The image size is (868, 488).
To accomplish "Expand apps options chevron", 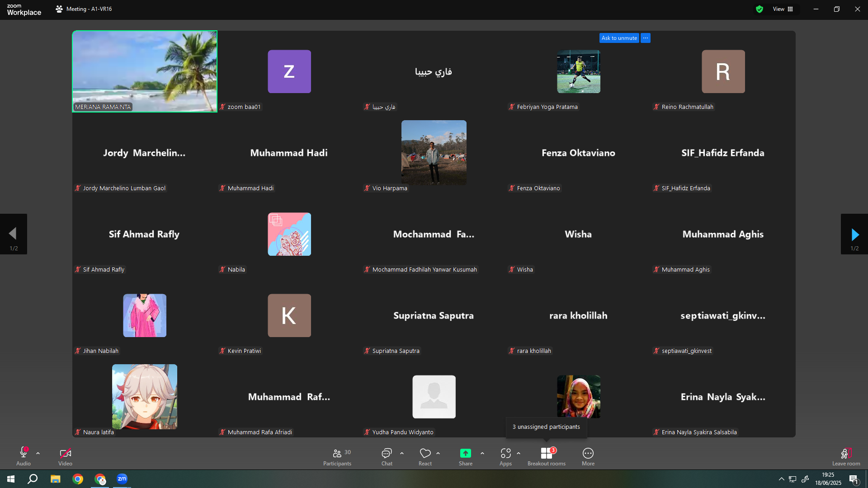I will (519, 453).
